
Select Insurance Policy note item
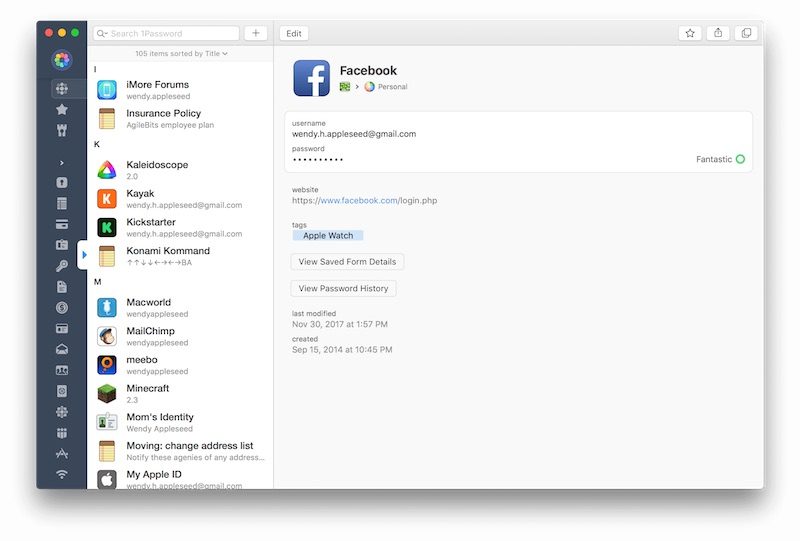(181, 118)
